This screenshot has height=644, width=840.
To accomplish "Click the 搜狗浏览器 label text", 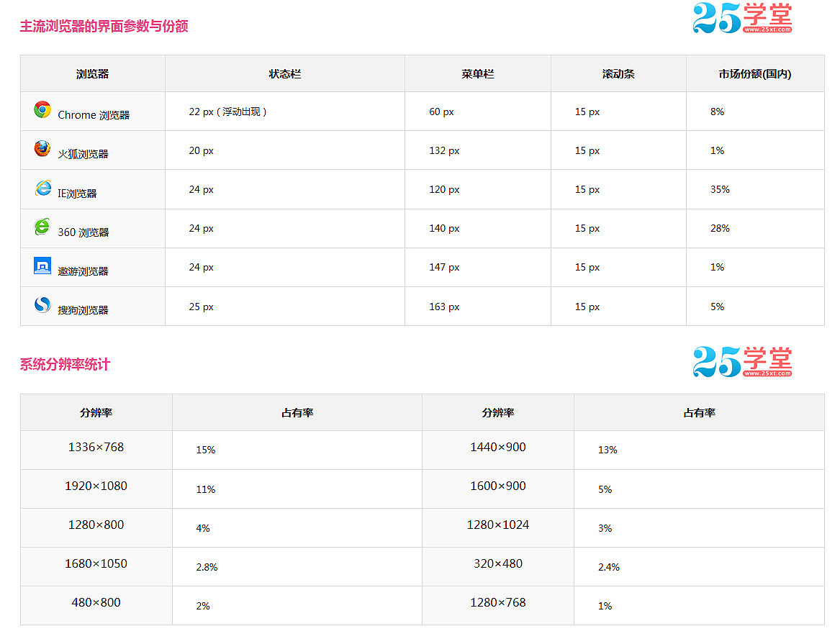I will coord(83,310).
